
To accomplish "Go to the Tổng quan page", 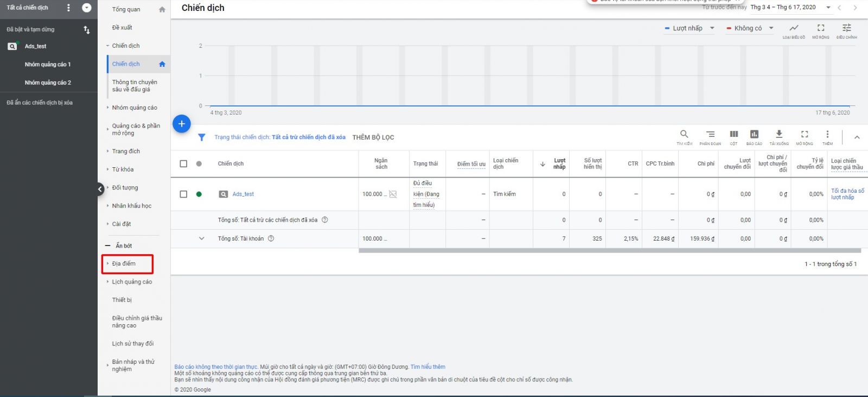I will (126, 9).
